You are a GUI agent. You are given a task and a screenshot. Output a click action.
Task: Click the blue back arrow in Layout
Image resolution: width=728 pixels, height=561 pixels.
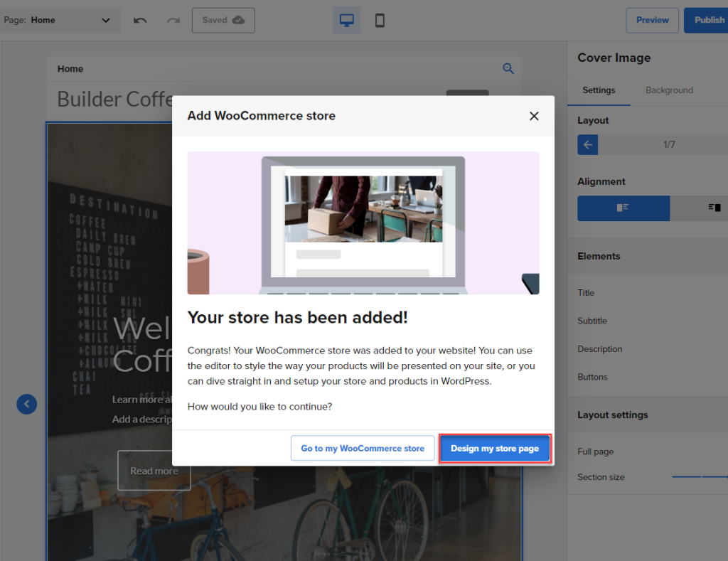587,144
